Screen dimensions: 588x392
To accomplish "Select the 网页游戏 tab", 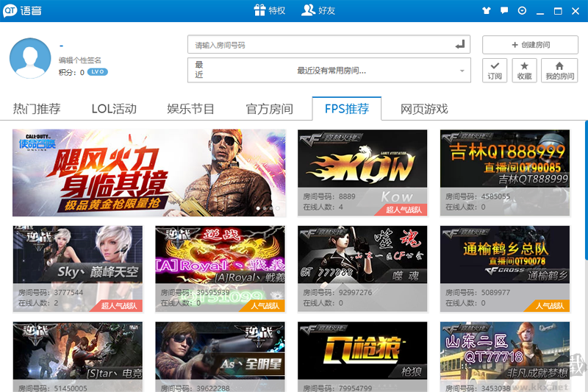I will [x=424, y=109].
